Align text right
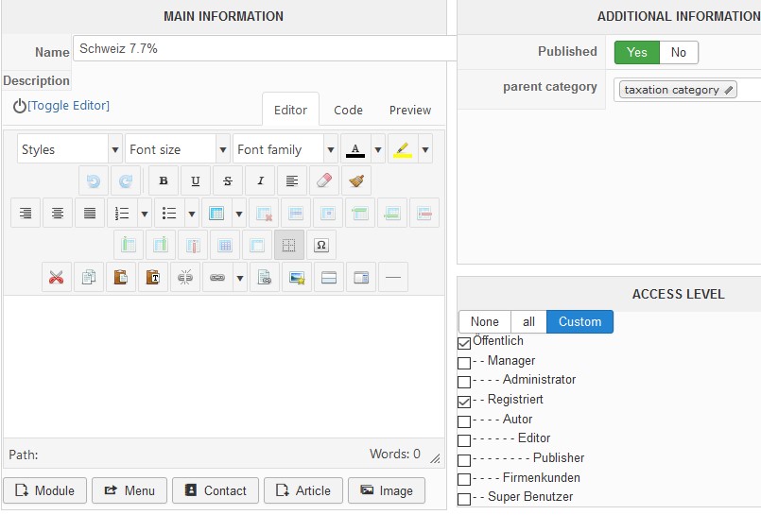Screen dimensions: 761x532 click(x=26, y=213)
